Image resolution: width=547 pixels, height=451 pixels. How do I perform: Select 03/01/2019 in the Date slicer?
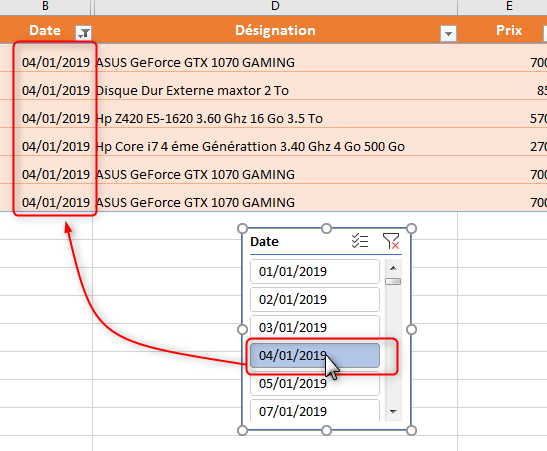click(x=315, y=327)
